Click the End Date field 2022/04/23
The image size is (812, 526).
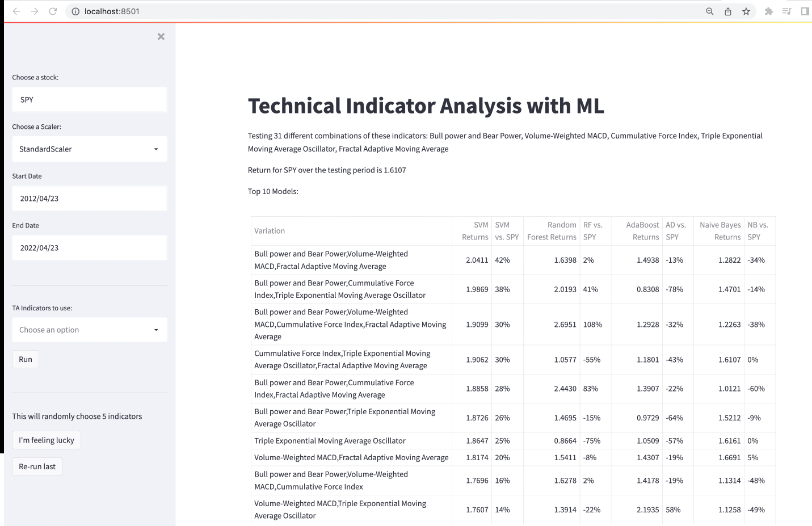(90, 248)
